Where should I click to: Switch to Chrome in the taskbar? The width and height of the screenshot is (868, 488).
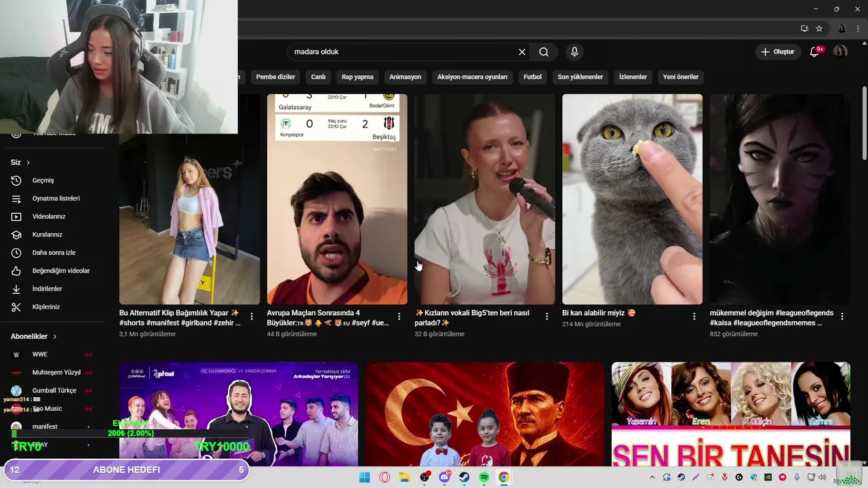[504, 477]
